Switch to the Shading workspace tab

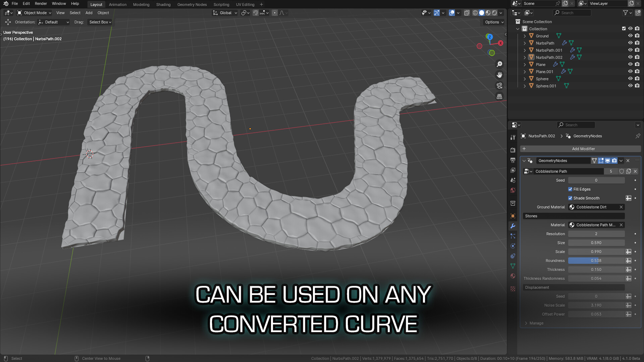pos(163,4)
